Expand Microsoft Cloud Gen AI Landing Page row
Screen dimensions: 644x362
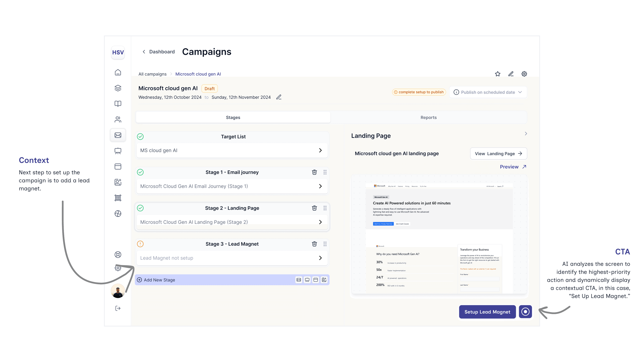[x=232, y=222]
